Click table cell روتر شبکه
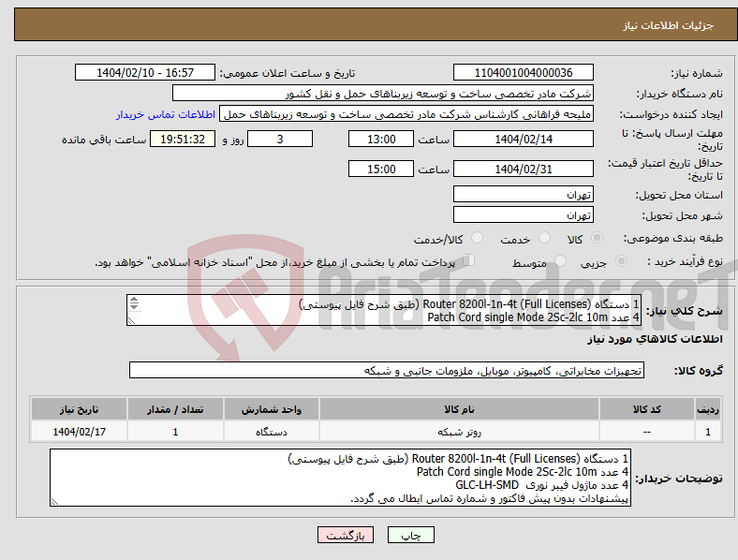Image resolution: width=738 pixels, height=560 pixels. [x=459, y=432]
